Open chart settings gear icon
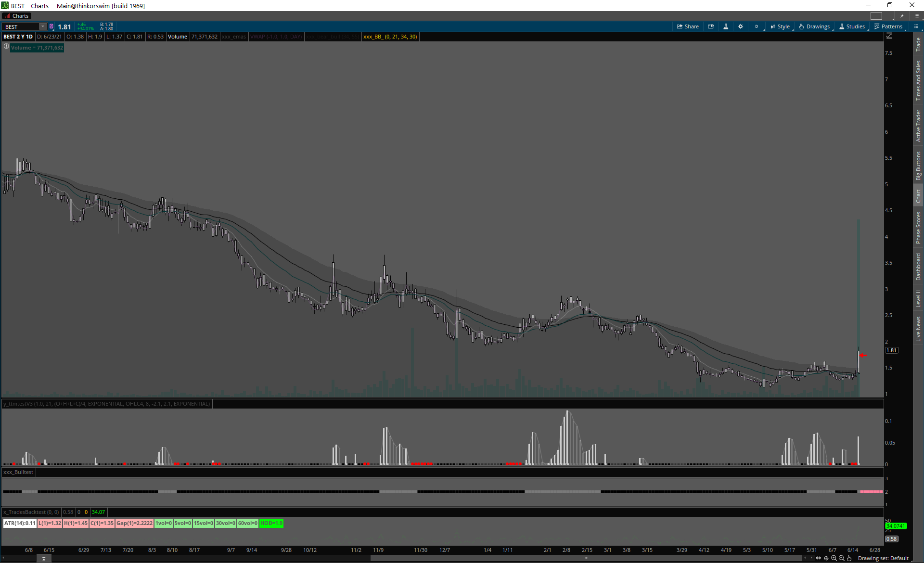Screen dimensions: 924x563 (x=741, y=26)
